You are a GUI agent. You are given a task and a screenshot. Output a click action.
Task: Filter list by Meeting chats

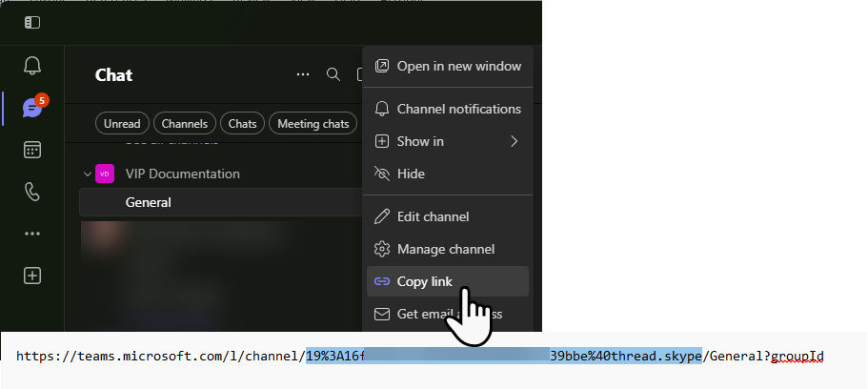[313, 124]
